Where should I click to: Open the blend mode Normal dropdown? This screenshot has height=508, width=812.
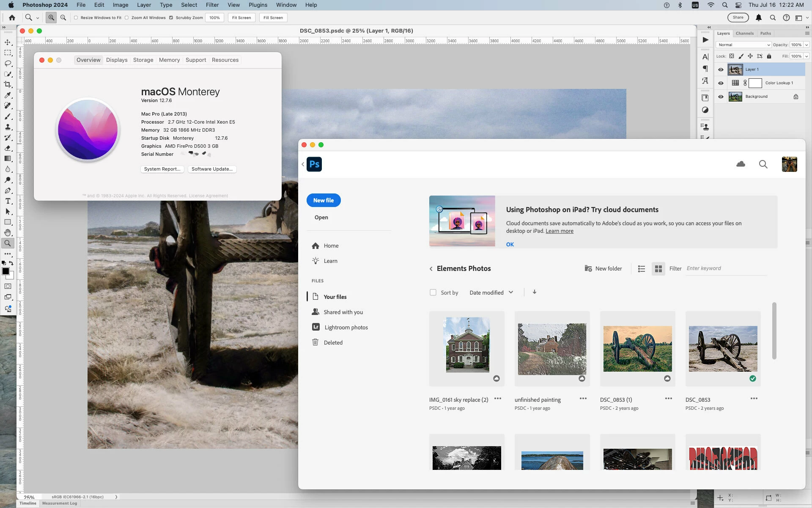tap(743, 45)
